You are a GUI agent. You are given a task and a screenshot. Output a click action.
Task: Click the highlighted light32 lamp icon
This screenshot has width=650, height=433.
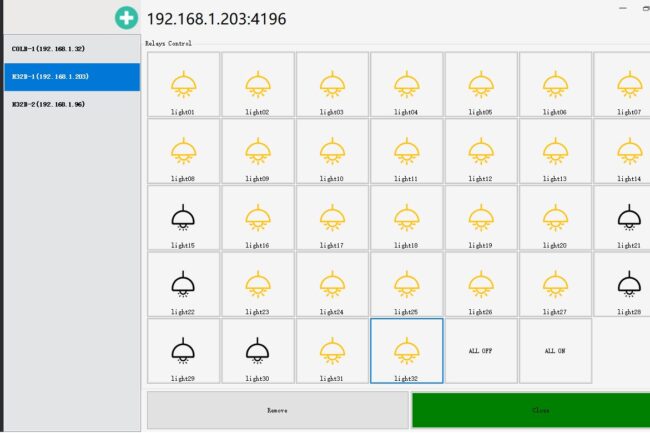tap(406, 349)
